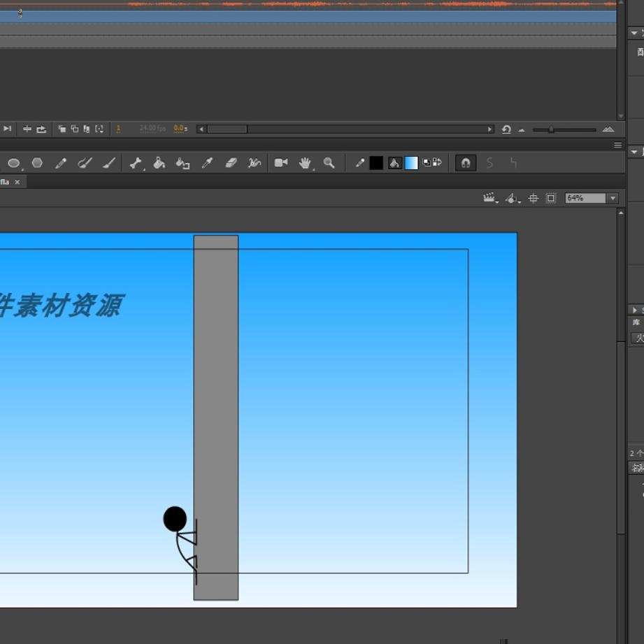Click the Smooth option icon
This screenshot has height=644, width=644.
click(489, 163)
